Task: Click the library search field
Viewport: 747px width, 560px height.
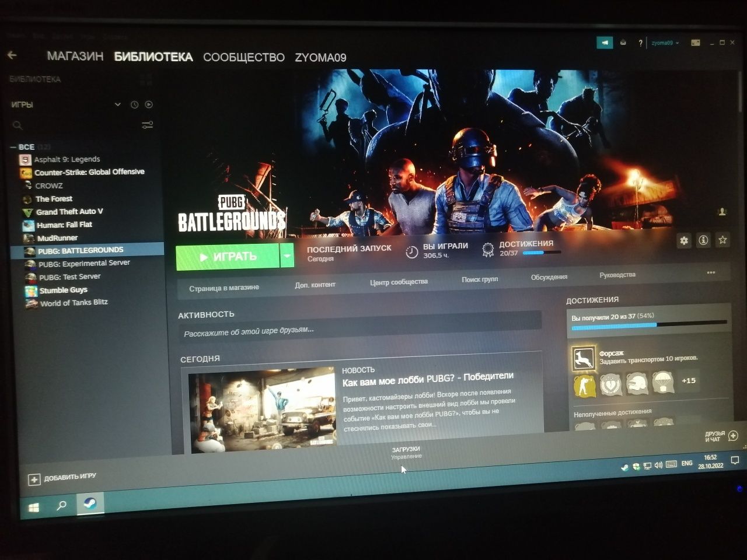Action: click(x=76, y=125)
